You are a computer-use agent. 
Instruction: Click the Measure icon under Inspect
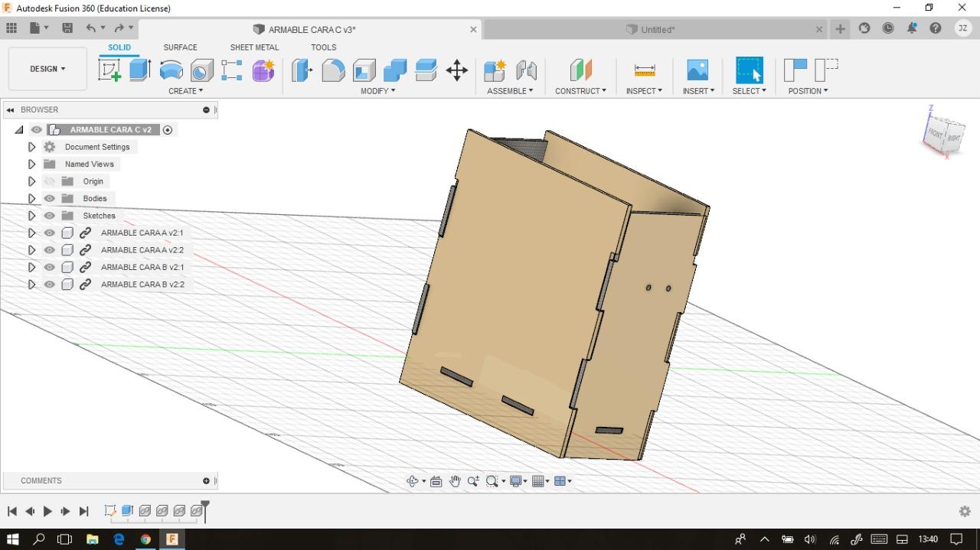click(x=645, y=70)
